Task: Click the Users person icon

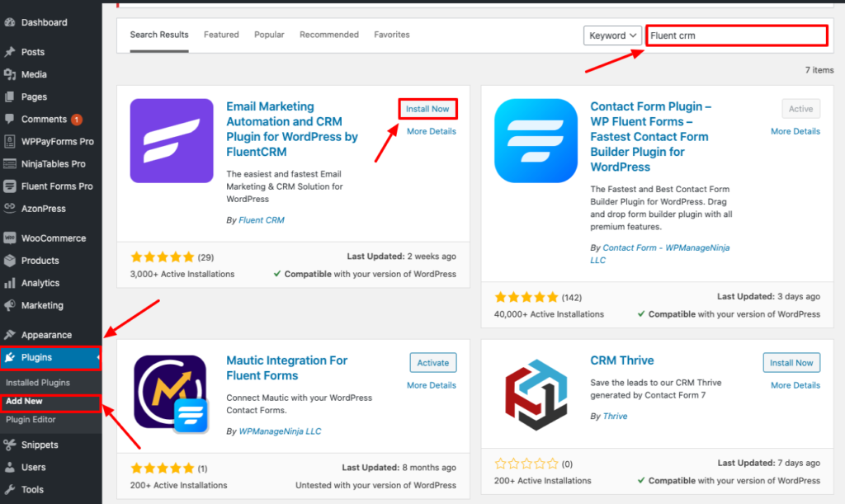Action: point(10,468)
